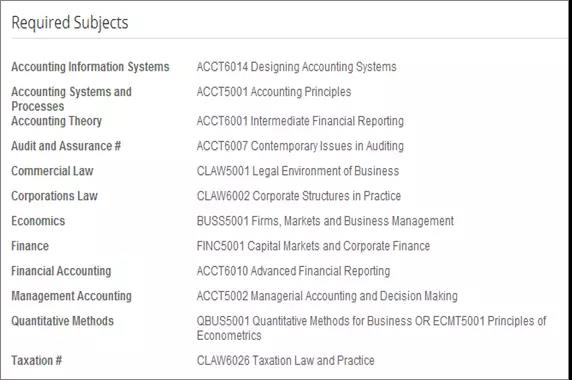
Task: Open CLAW6002 Corporate Structures in Practice
Action: tap(298, 196)
